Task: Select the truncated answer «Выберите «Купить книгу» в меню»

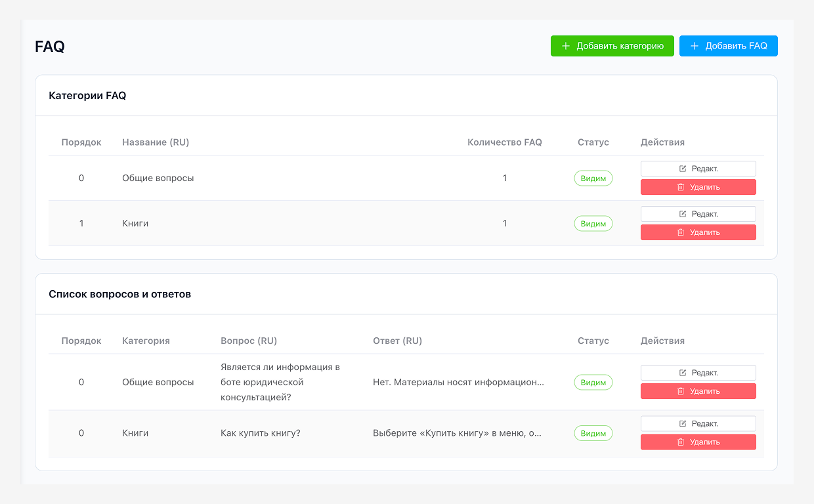Action: (458, 433)
